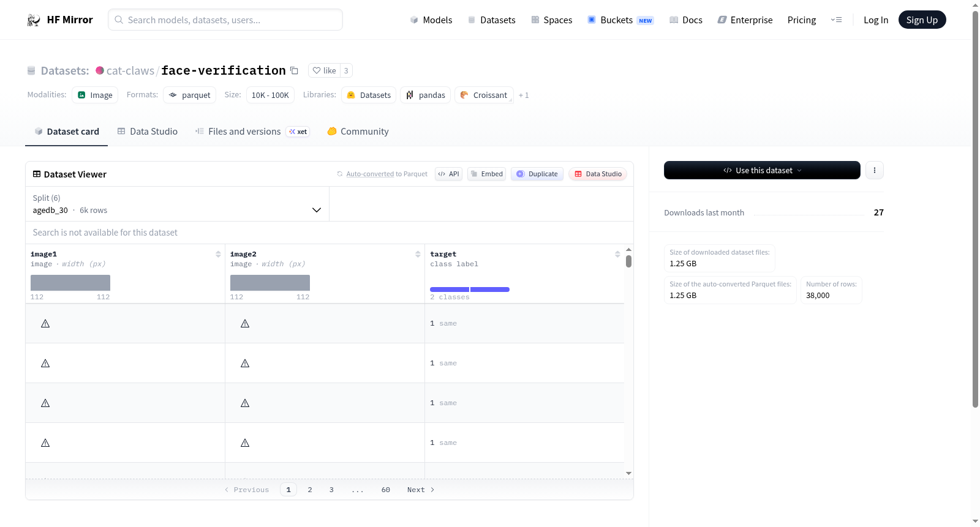The image size is (980, 527).
Task: Sort by the image1 column
Action: tap(218, 254)
